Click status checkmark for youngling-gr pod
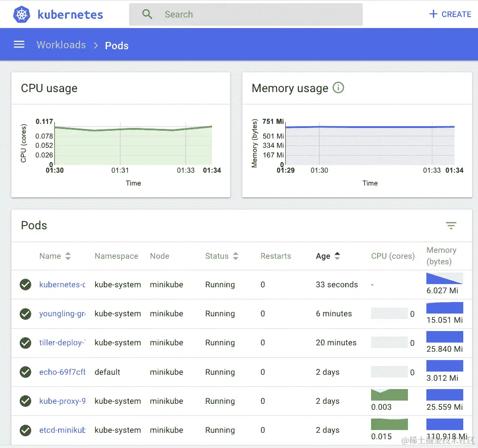Screen dimensions: 478x448 coord(25,314)
